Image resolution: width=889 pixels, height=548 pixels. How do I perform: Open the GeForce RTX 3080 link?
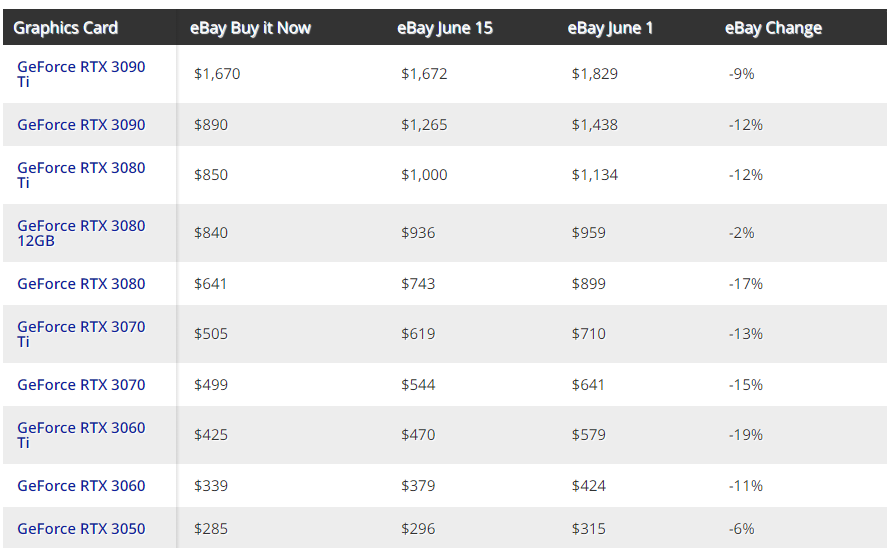[81, 283]
